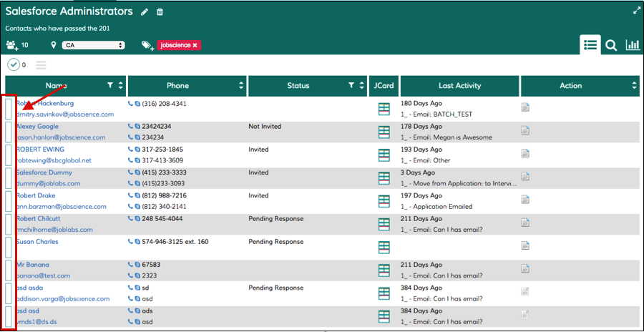This screenshot has height=332, width=644.
Task: Open action document for Alexey Google
Action: 525,130
